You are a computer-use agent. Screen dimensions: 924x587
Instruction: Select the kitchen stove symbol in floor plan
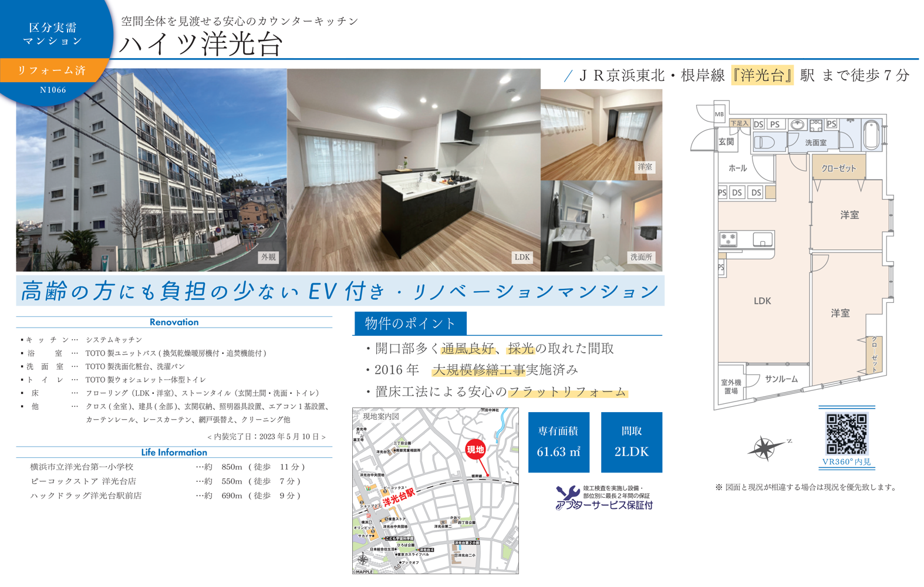tap(729, 239)
